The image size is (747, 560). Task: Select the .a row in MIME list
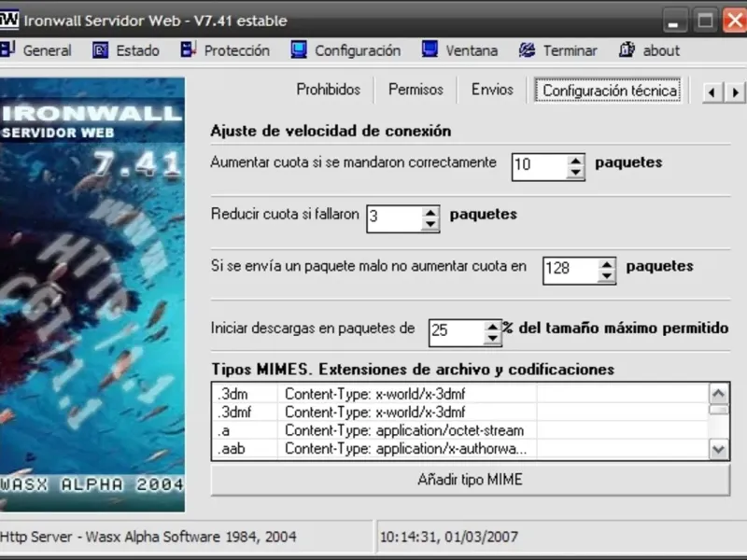pyautogui.click(x=460, y=430)
